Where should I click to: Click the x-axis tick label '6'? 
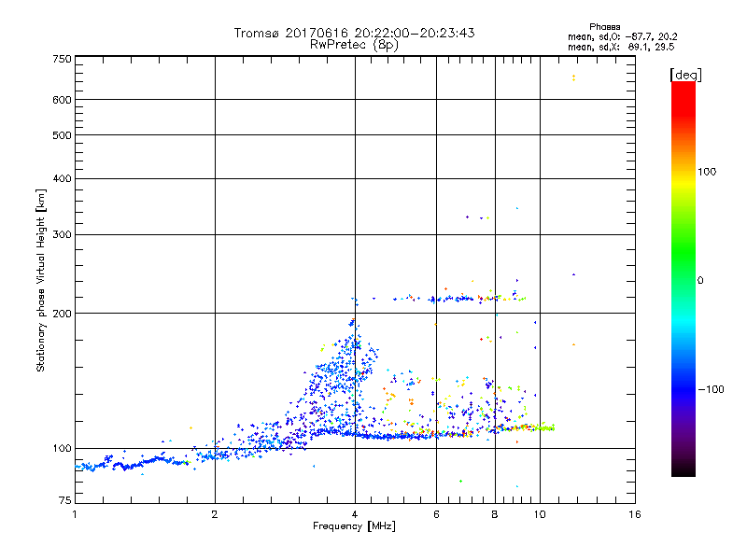[x=436, y=515]
